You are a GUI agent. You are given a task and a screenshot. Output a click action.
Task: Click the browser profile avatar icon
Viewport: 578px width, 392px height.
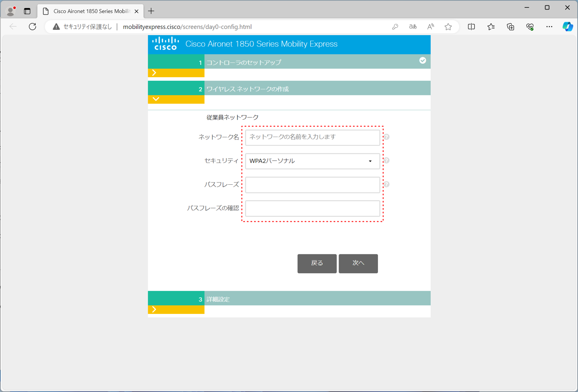(x=10, y=11)
